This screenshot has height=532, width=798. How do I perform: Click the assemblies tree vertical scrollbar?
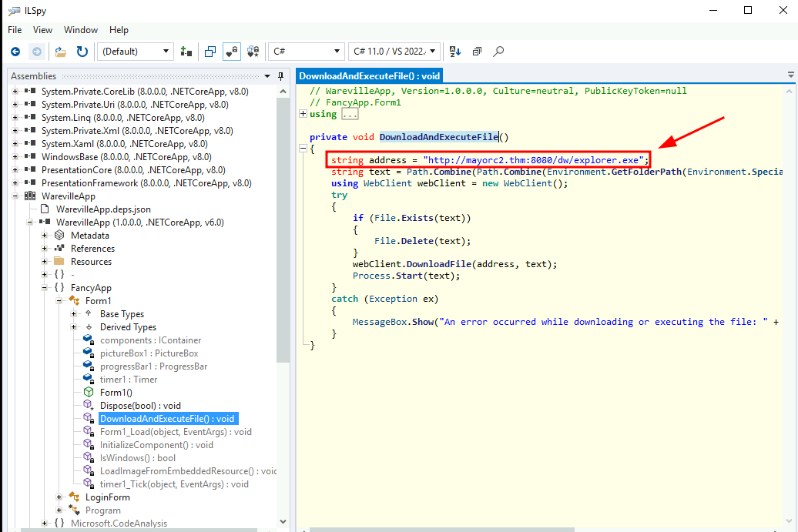coord(283,232)
